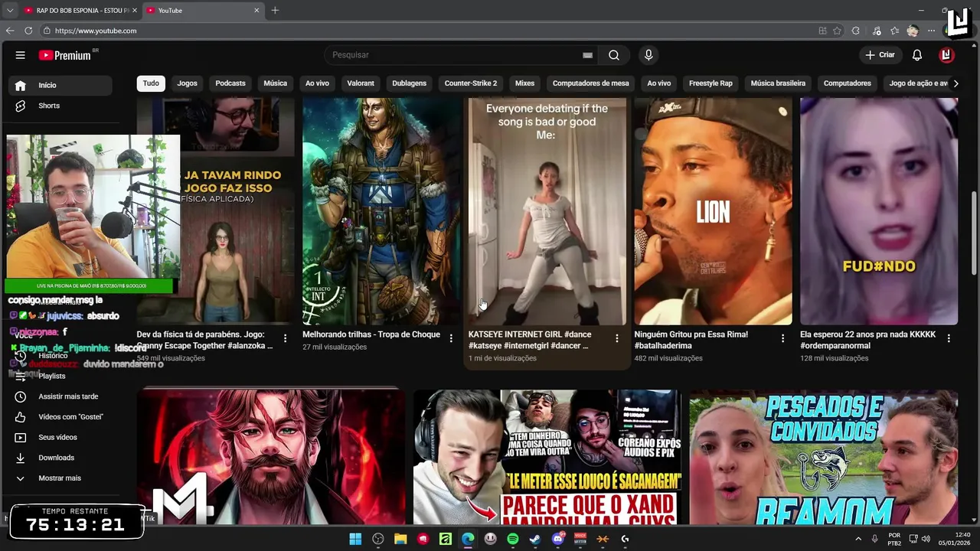This screenshot has width=980, height=551.
Task: Select the Música filter chip
Action: [x=276, y=83]
